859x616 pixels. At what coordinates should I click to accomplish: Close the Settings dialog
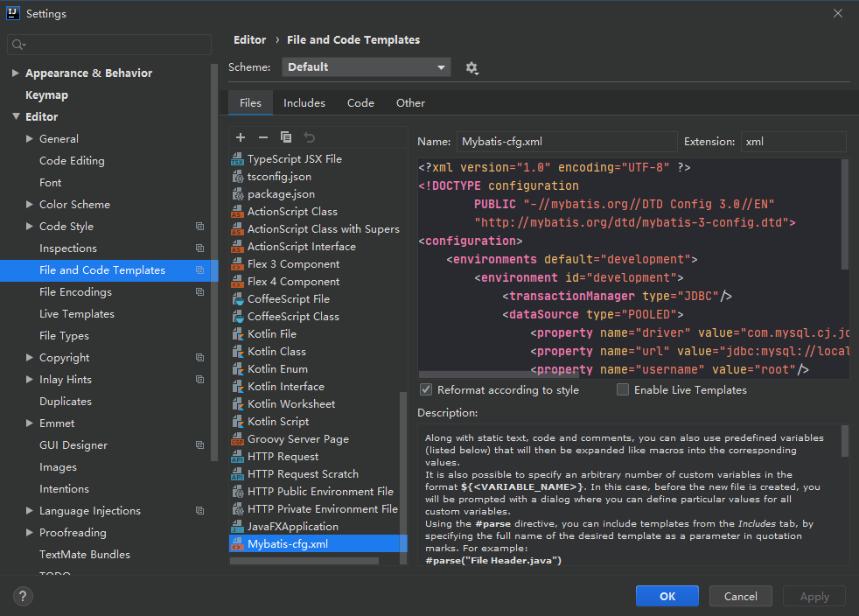pyautogui.click(x=838, y=13)
